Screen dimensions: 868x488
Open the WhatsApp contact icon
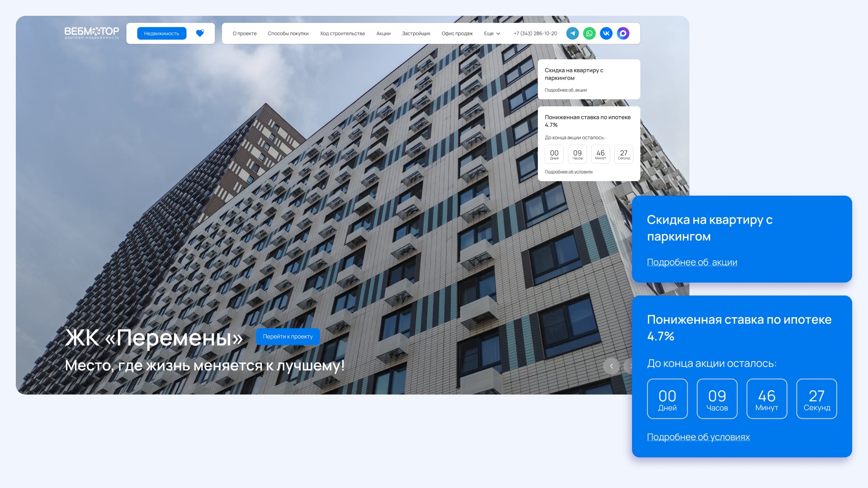[x=589, y=33]
